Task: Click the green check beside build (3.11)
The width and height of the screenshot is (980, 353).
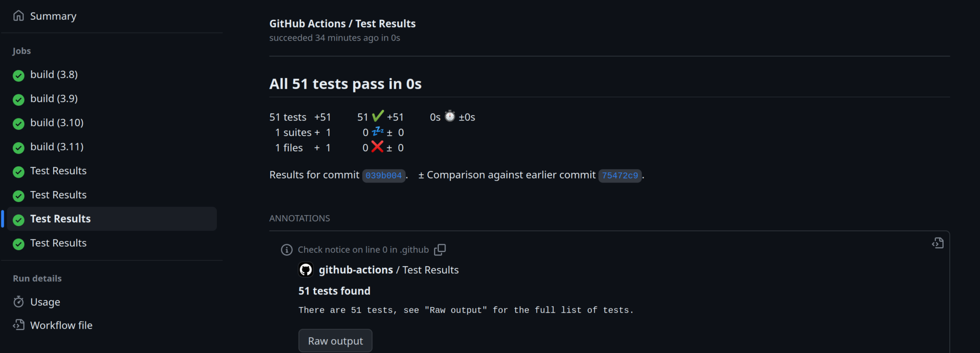Action: pos(19,148)
